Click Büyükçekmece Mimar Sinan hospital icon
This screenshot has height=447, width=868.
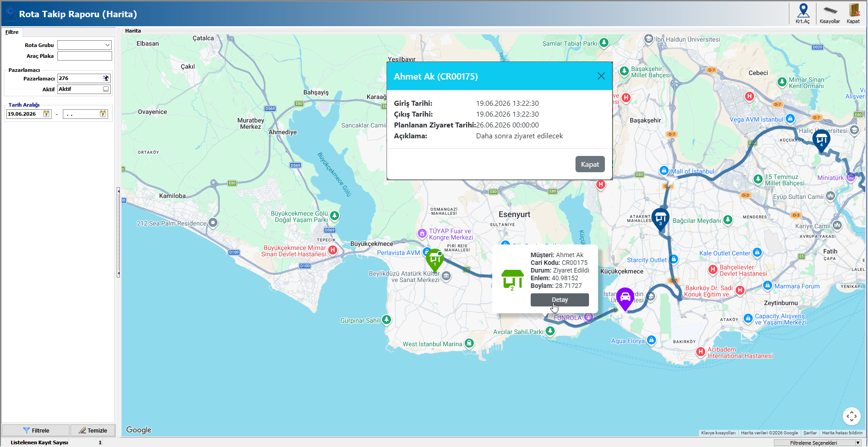(333, 250)
